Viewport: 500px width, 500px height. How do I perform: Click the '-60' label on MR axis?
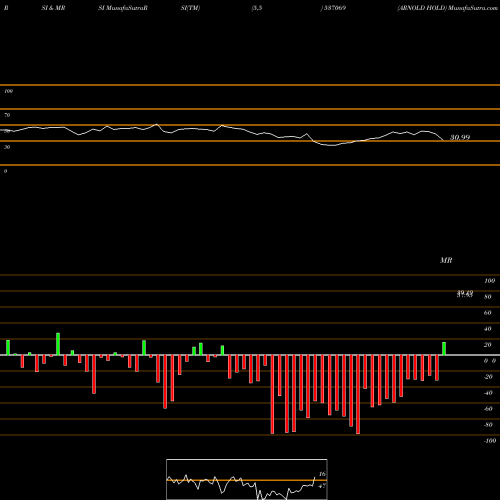(488, 409)
